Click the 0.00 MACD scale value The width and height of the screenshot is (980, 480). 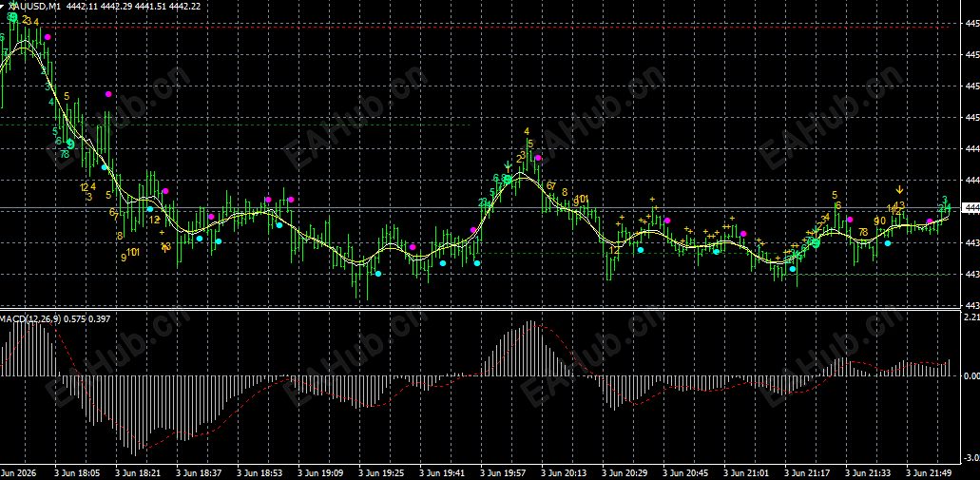[971, 376]
